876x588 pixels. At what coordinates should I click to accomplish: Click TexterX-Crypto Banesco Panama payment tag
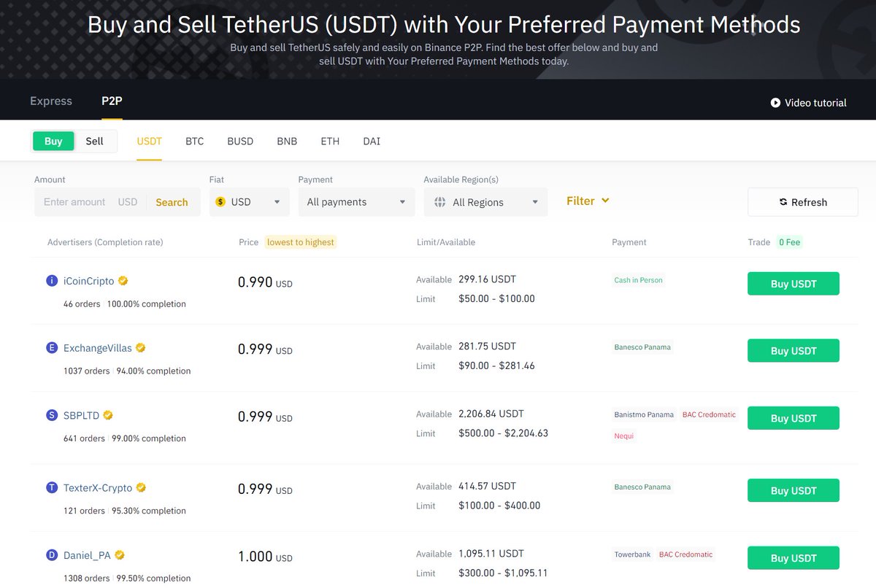coord(642,487)
